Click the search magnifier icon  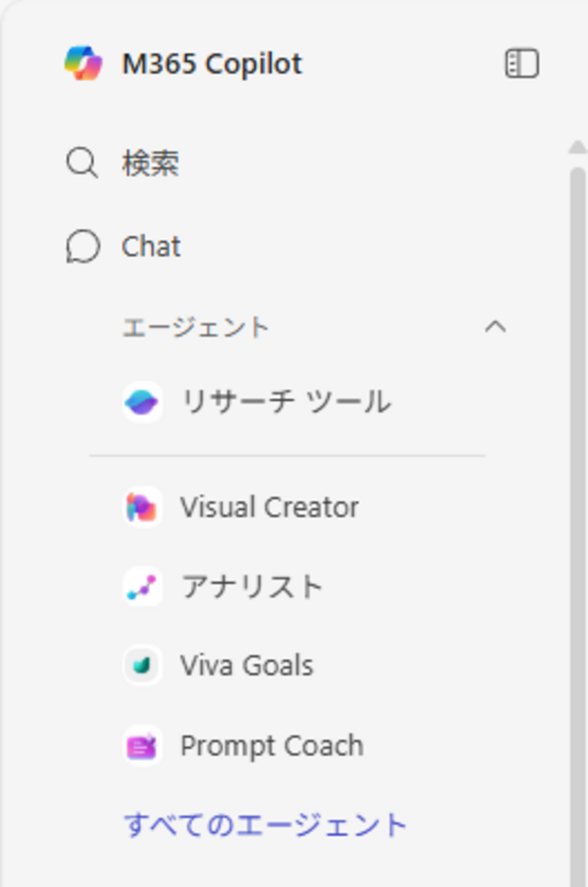[82, 162]
